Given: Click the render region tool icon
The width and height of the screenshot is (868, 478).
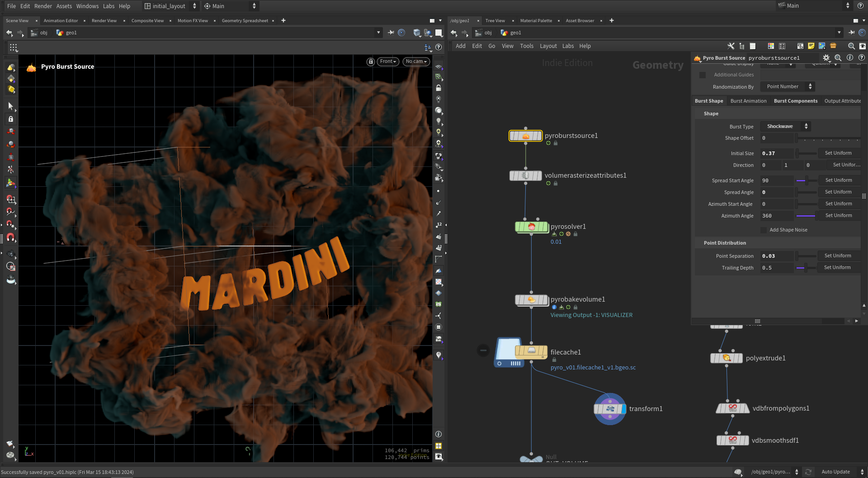Looking at the screenshot, I should click(x=11, y=266).
